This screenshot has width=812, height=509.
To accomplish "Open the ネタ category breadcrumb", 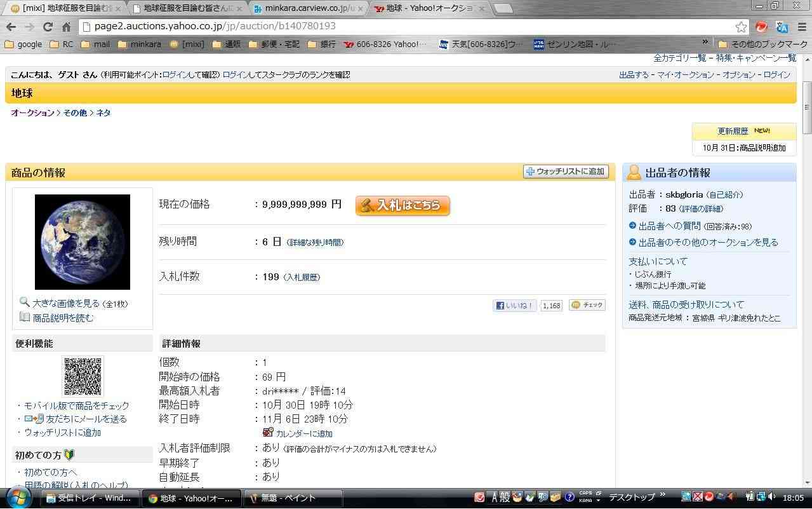I will click(103, 112).
